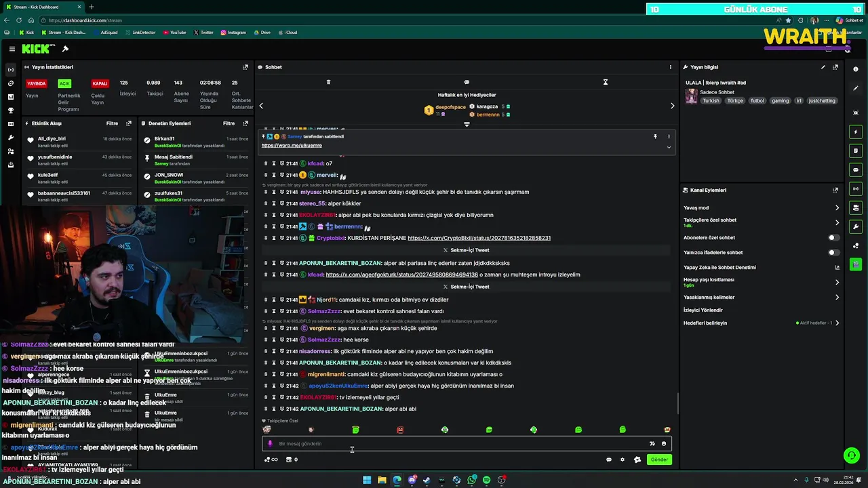
Task: Open the Windows Start menu
Action: (x=367, y=480)
